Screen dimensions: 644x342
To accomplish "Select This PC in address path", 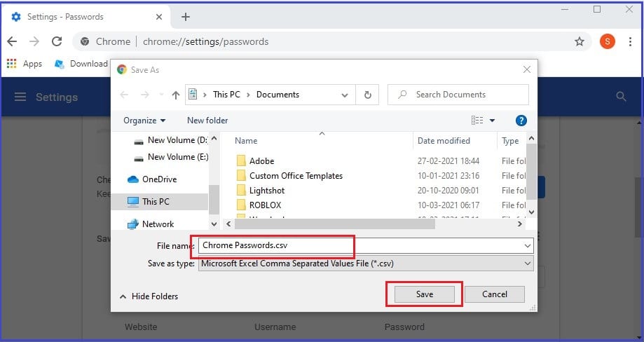I will pyautogui.click(x=226, y=95).
